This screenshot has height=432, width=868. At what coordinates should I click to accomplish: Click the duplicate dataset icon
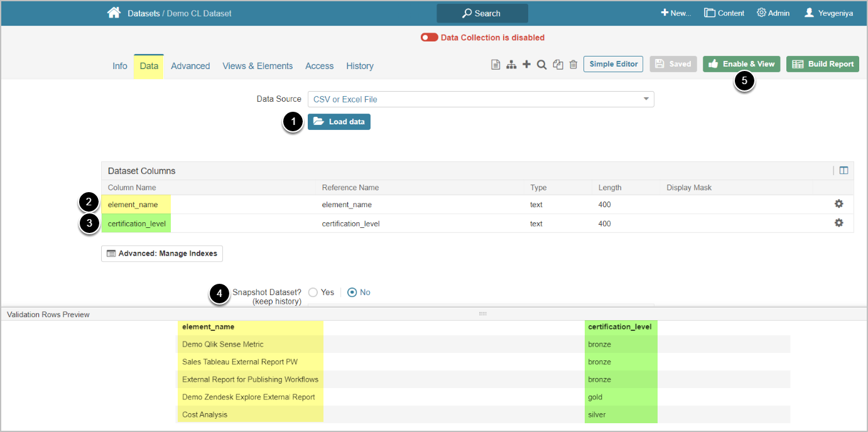click(558, 65)
